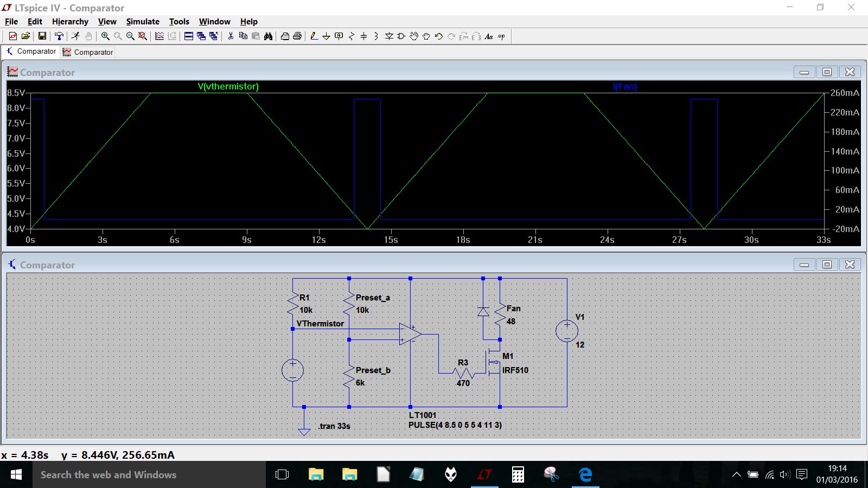868x488 pixels.
Task: Click the volume icon in system tray
Action: coord(784,475)
